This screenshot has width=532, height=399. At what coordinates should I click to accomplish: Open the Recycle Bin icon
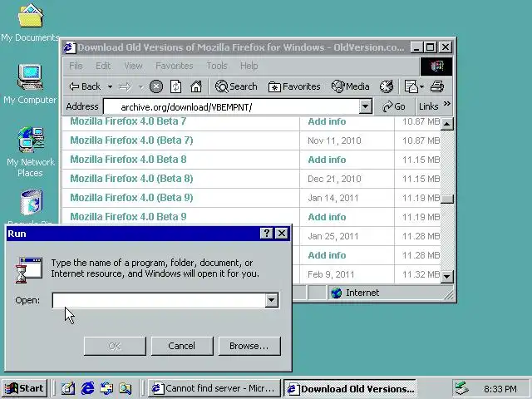click(x=31, y=203)
